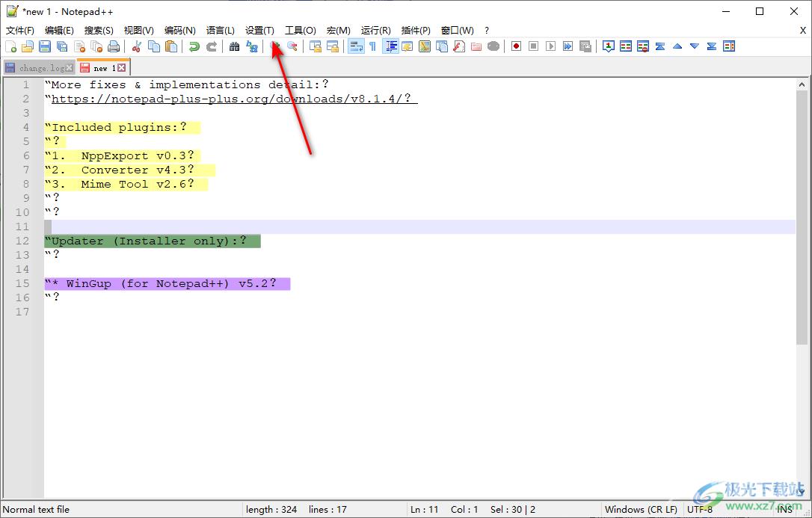This screenshot has height=518, width=812.
Task: Open the 搜索(S) menu
Action: pyautogui.click(x=99, y=31)
